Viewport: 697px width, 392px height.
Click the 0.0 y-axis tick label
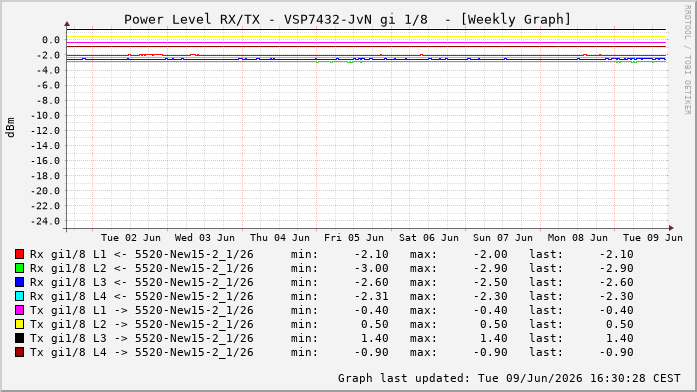pyautogui.click(x=51, y=40)
